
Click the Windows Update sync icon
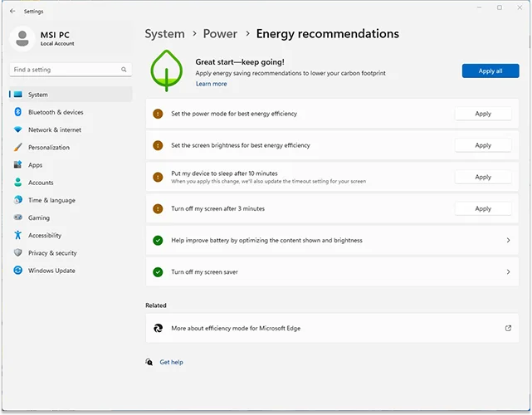(18, 270)
